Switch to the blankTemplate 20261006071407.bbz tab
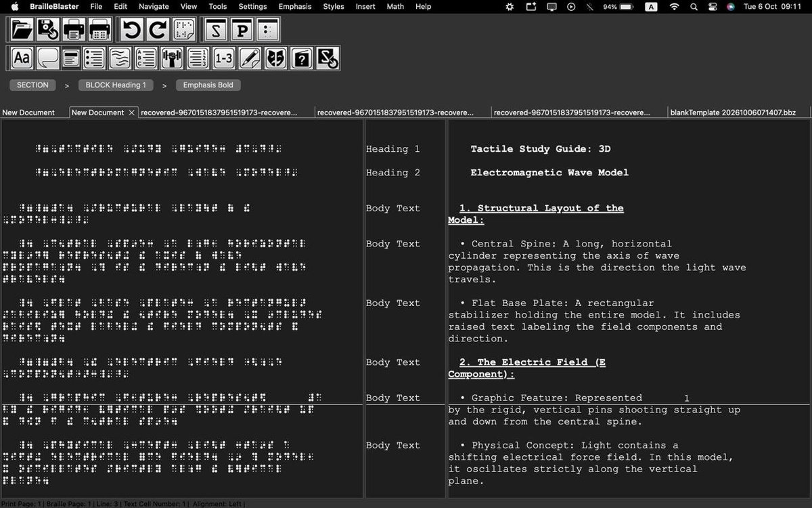Image resolution: width=812 pixels, height=508 pixels. coord(733,112)
